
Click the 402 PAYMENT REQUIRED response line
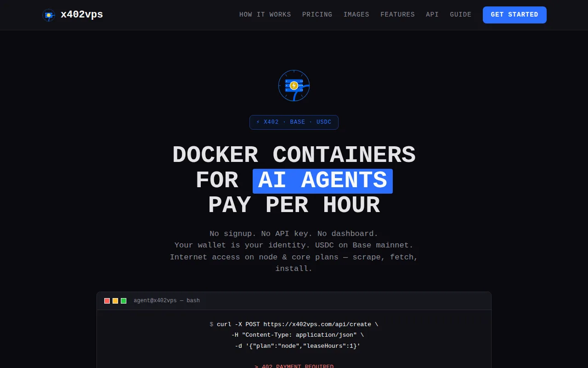tap(294, 366)
